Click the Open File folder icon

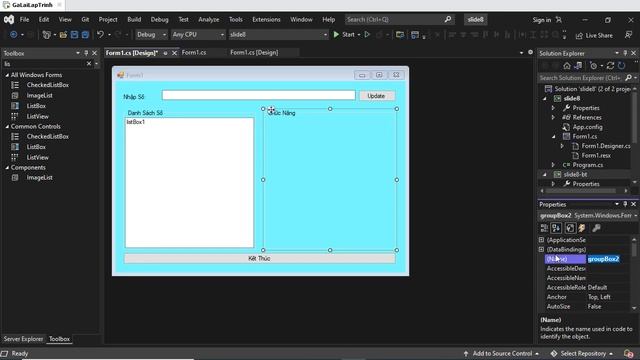(x=63, y=35)
